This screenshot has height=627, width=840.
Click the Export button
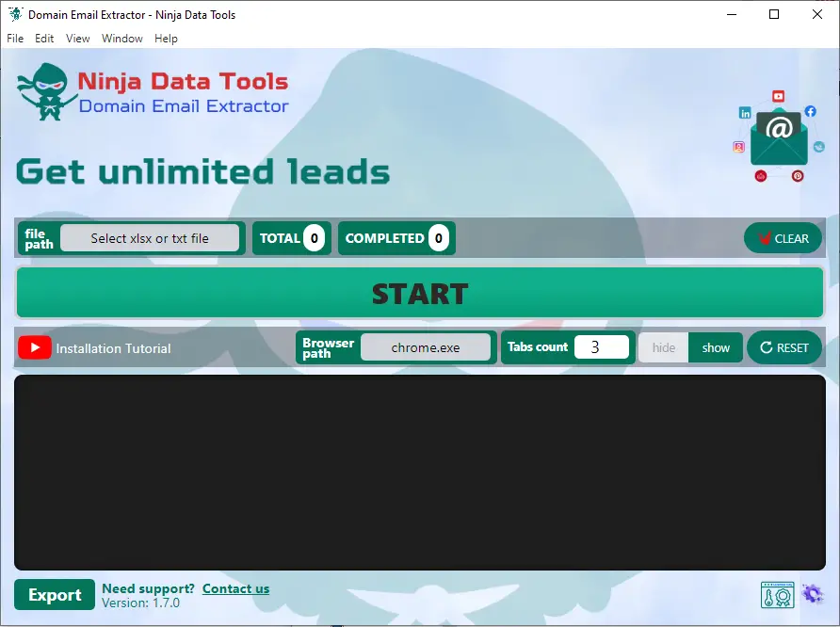[x=55, y=594]
